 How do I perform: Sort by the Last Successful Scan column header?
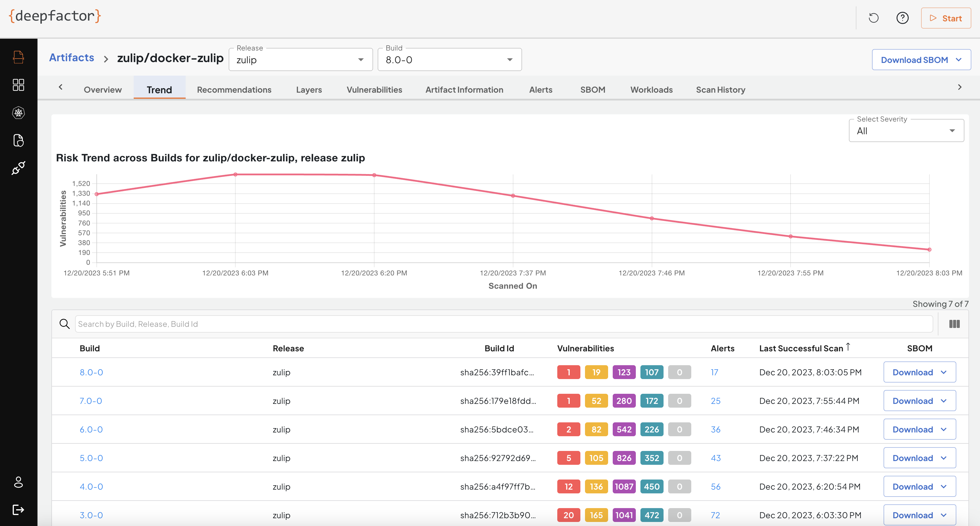801,348
